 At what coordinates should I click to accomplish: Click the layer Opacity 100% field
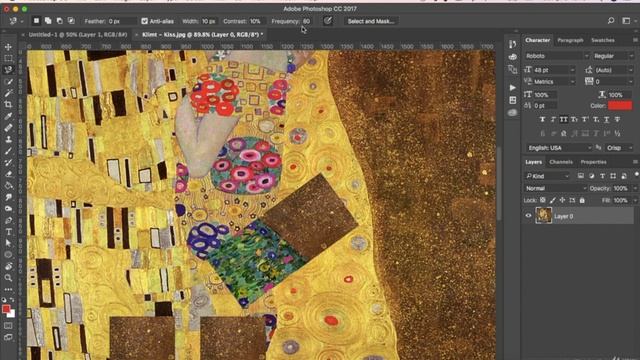(623, 188)
